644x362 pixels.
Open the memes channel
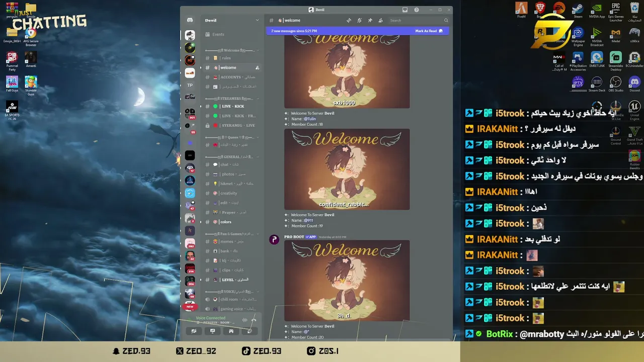[232, 241]
